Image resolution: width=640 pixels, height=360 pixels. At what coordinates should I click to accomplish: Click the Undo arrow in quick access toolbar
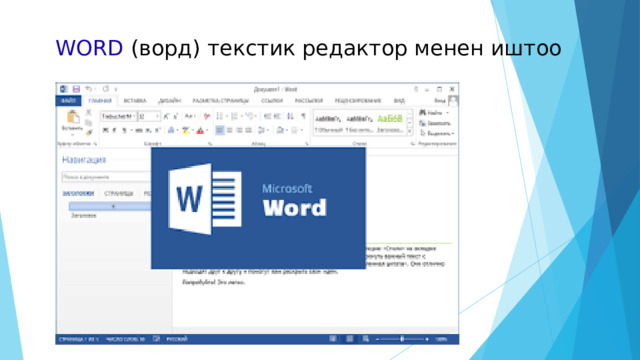(x=89, y=89)
